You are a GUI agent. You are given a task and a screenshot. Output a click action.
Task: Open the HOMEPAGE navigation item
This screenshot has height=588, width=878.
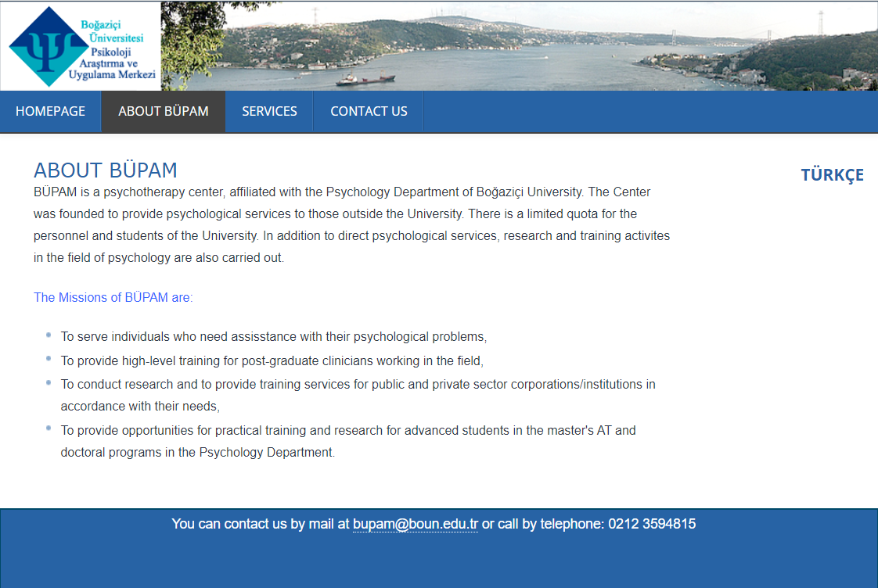(50, 111)
